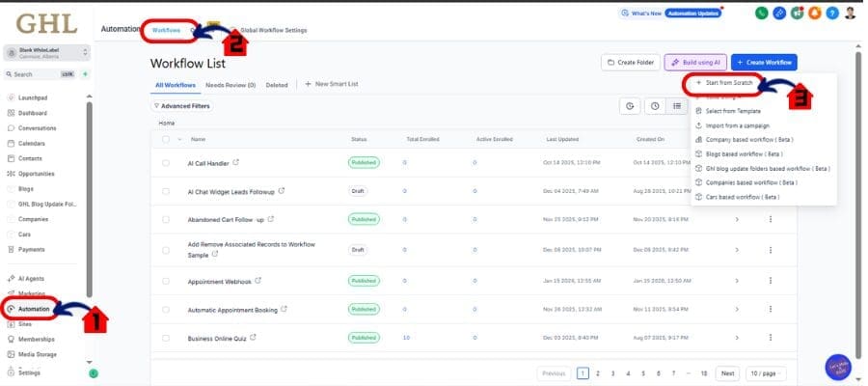The image size is (868, 386).
Task: Go to Next page of workflows
Action: pyautogui.click(x=727, y=373)
